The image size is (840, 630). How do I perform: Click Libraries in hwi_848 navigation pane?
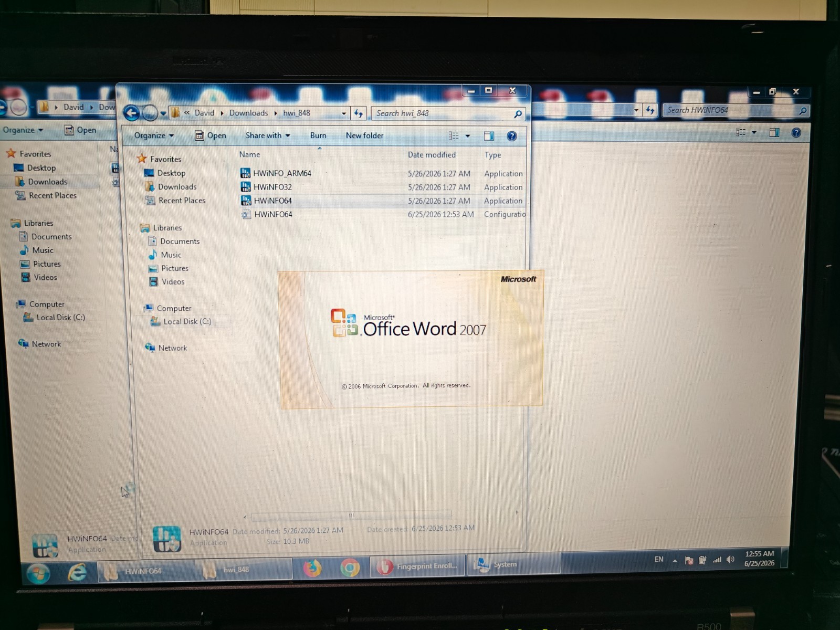[167, 228]
